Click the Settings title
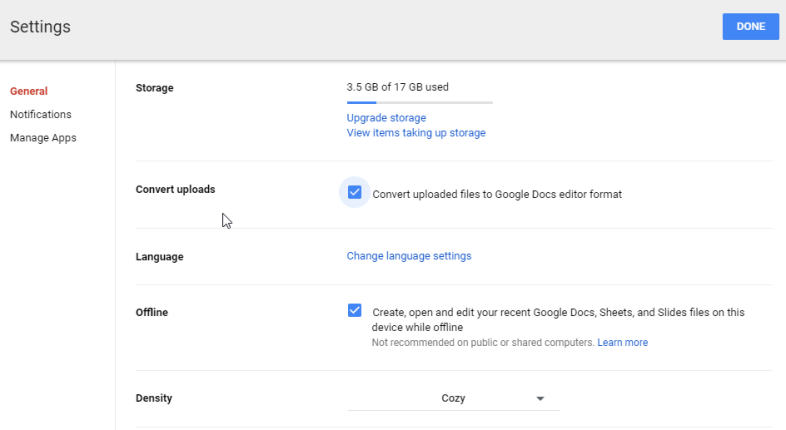 [x=40, y=27]
